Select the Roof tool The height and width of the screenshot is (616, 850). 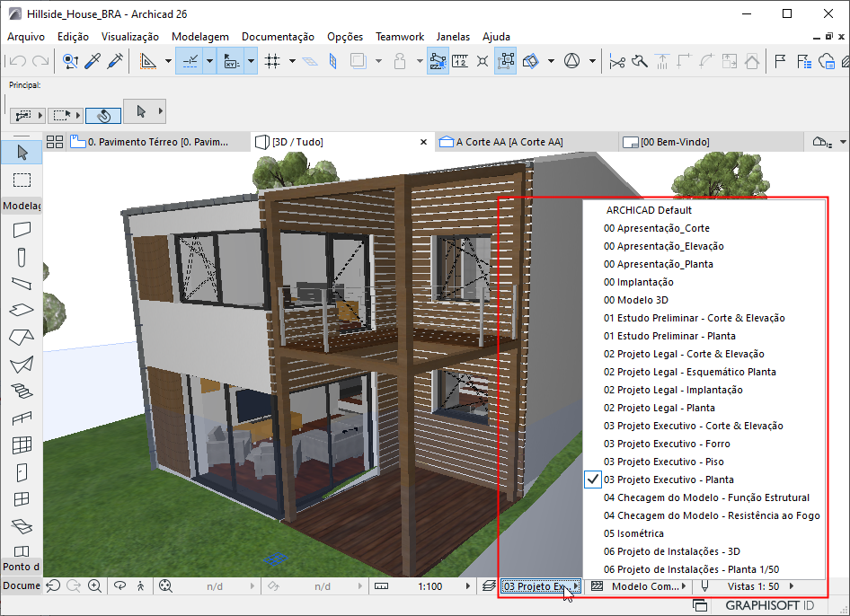(22, 338)
